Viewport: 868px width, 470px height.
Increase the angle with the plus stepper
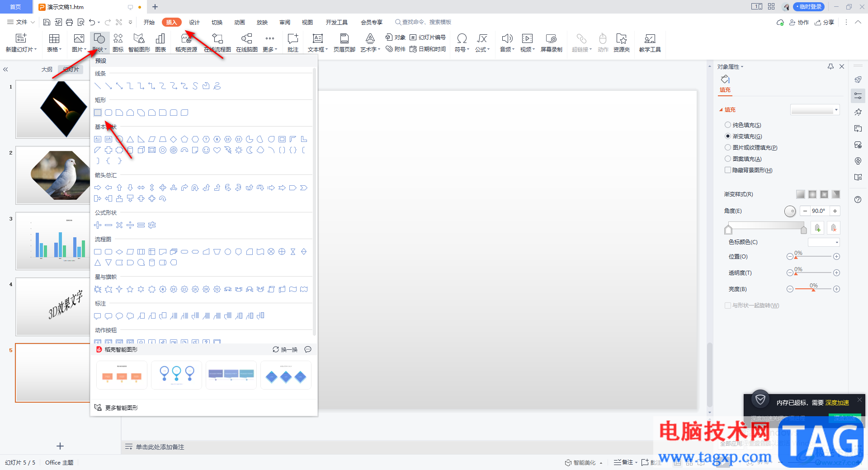tap(835, 211)
